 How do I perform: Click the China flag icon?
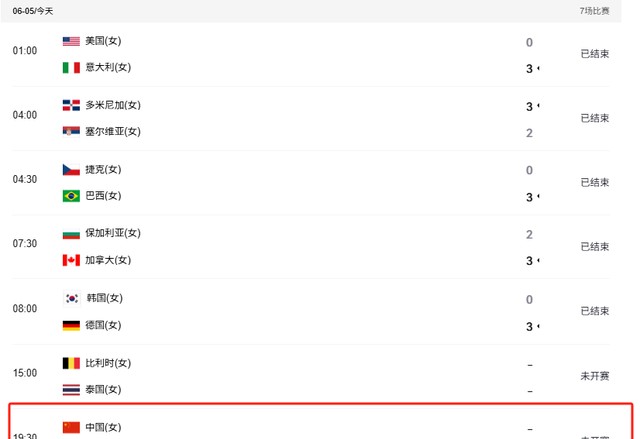tap(71, 427)
